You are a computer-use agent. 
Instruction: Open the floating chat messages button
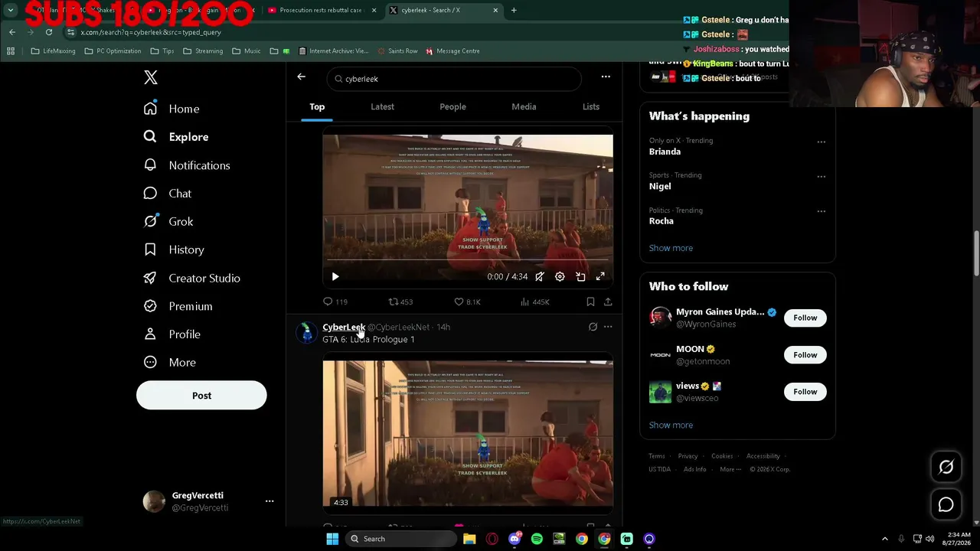pos(946,504)
